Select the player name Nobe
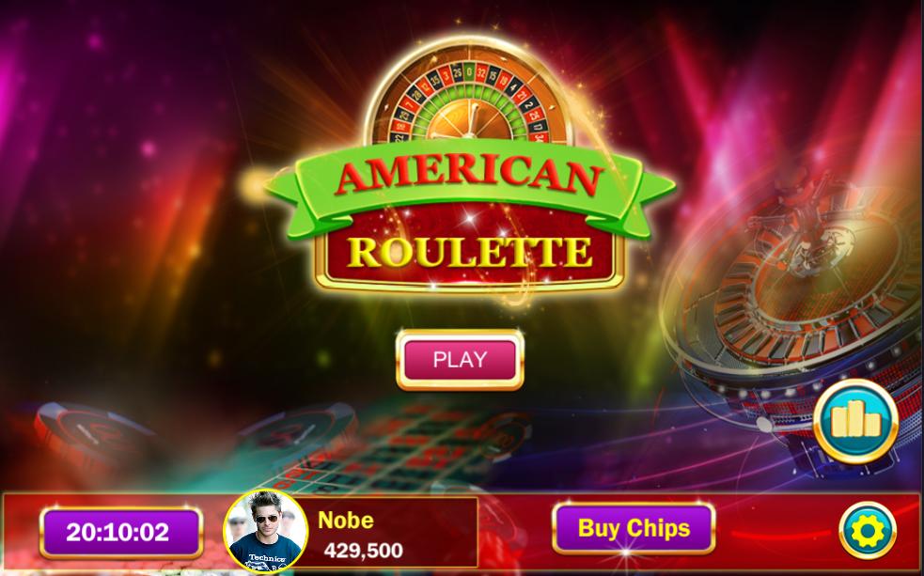Image resolution: width=924 pixels, height=576 pixels. coord(346,520)
